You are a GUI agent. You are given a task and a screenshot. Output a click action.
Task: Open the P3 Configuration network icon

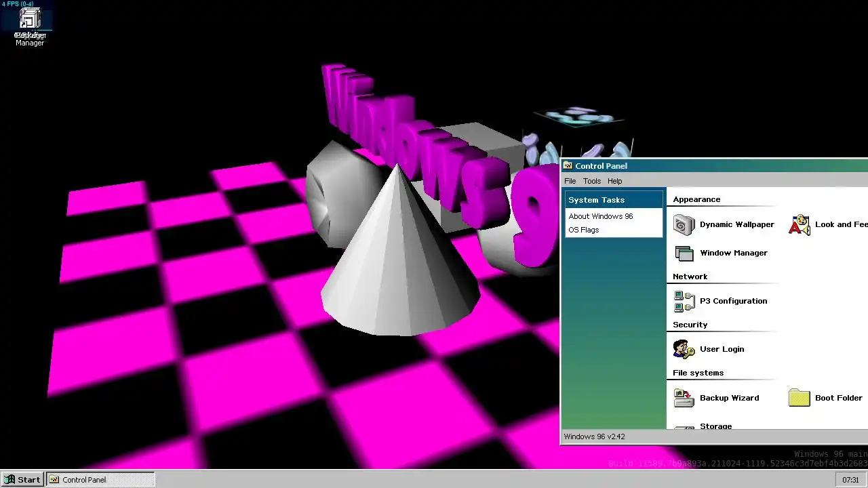(x=684, y=301)
